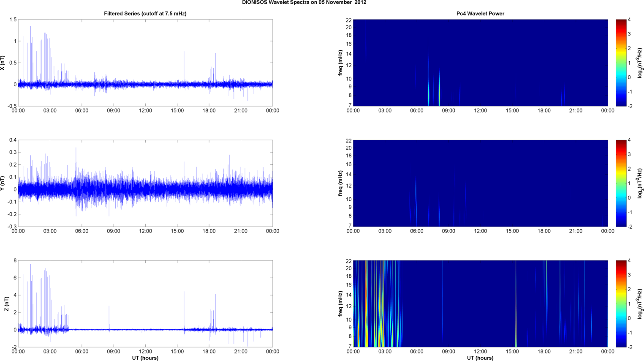This screenshot has height=361, width=644.
Task: Select the 'Filtered Series (cutoff at 7.5 mHz)' heading
Action: tap(145, 14)
